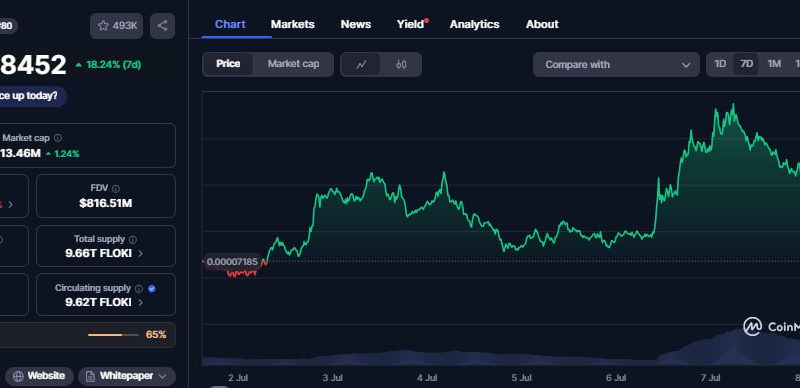Viewport: 800px width, 388px height.
Task: Open the share icon button
Action: pos(162,26)
